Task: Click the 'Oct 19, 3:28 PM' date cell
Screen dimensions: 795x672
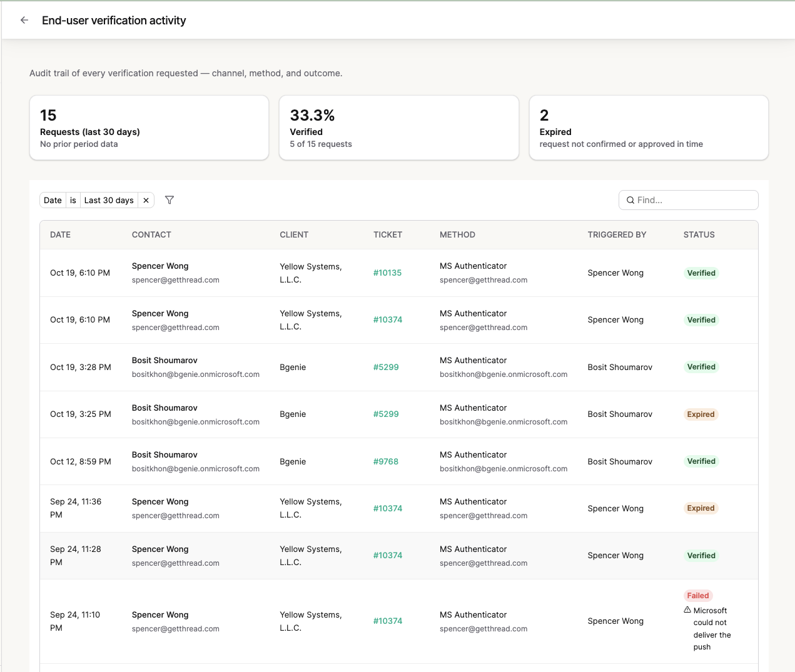Action: (x=81, y=368)
